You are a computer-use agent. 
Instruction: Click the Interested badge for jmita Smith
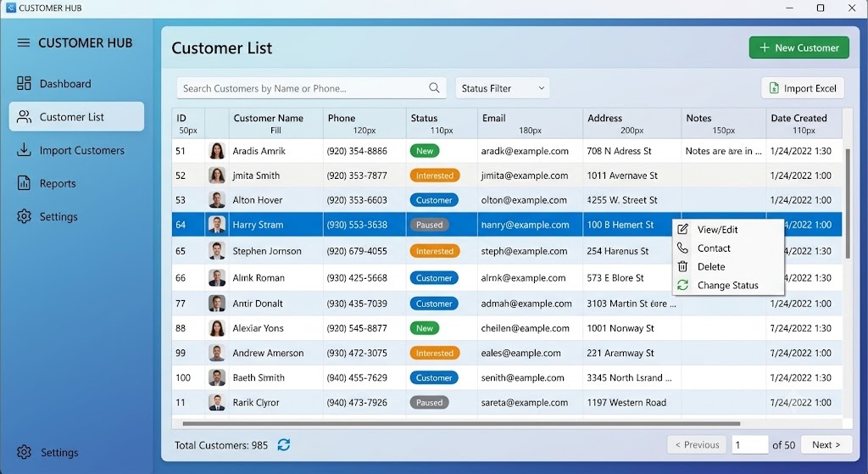tap(435, 176)
